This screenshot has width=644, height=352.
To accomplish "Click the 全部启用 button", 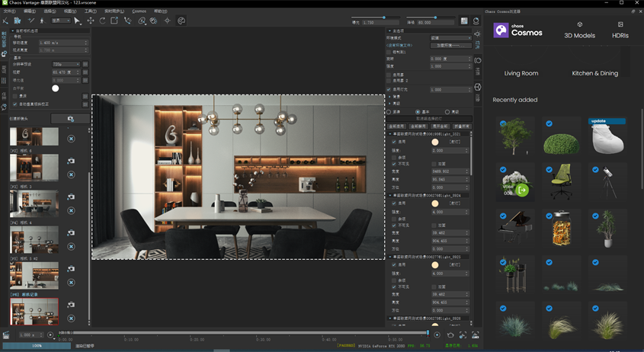I will (396, 125).
